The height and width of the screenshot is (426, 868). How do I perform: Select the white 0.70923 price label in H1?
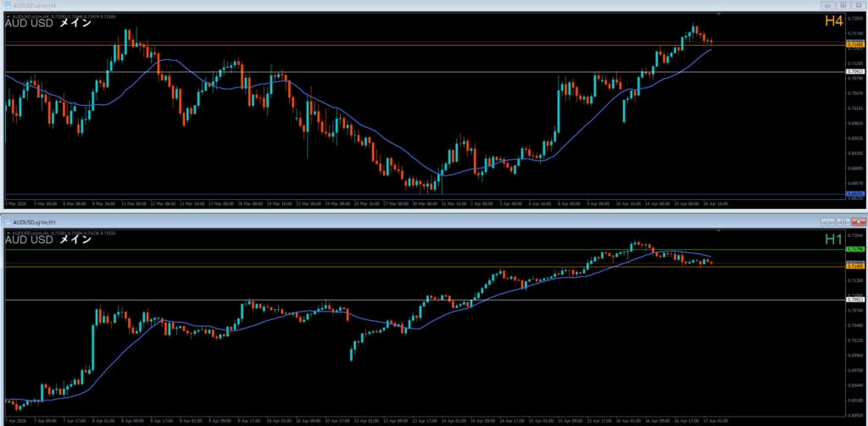coord(854,299)
